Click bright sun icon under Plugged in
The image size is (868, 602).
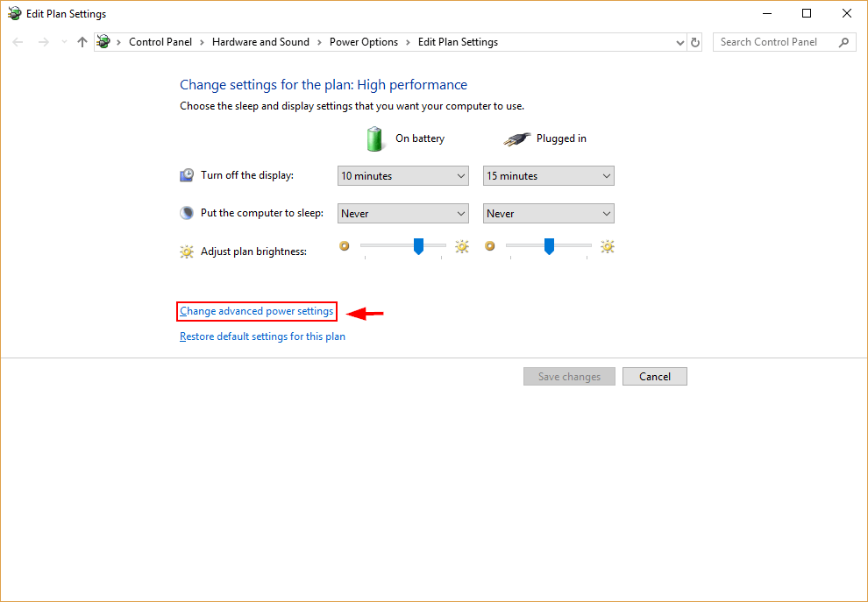(608, 246)
